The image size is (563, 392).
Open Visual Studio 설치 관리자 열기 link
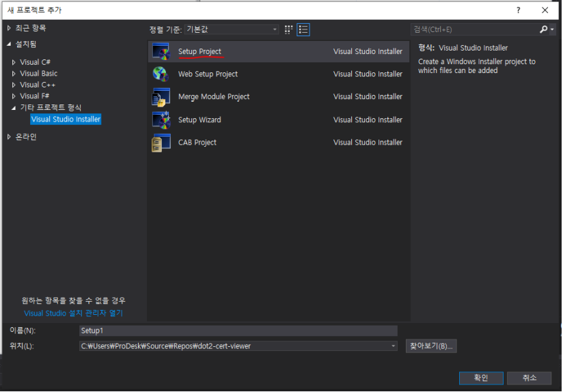click(x=73, y=313)
